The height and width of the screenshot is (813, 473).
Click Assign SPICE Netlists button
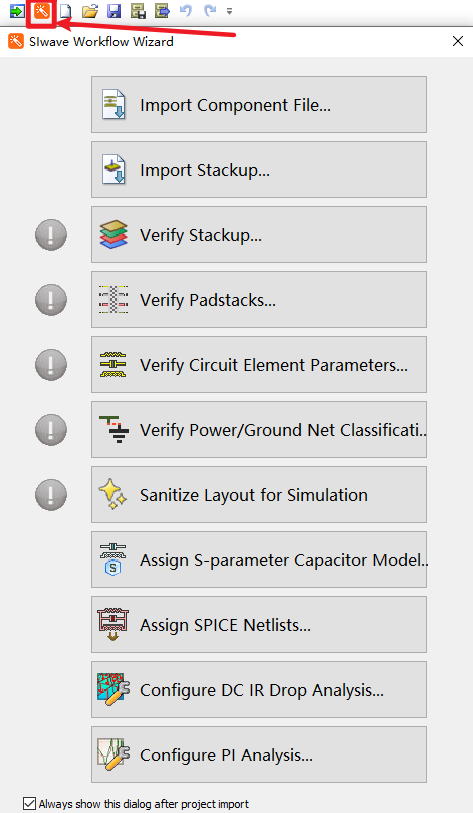pyautogui.click(x=259, y=624)
